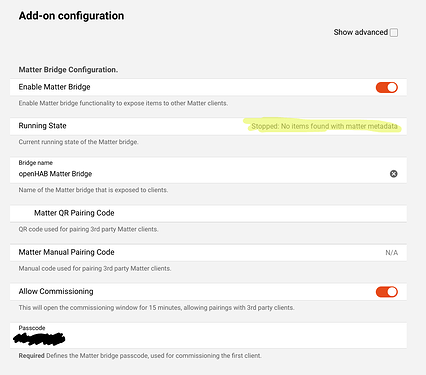Select the Running State row label
This screenshot has width=426, height=375.
[x=42, y=126]
